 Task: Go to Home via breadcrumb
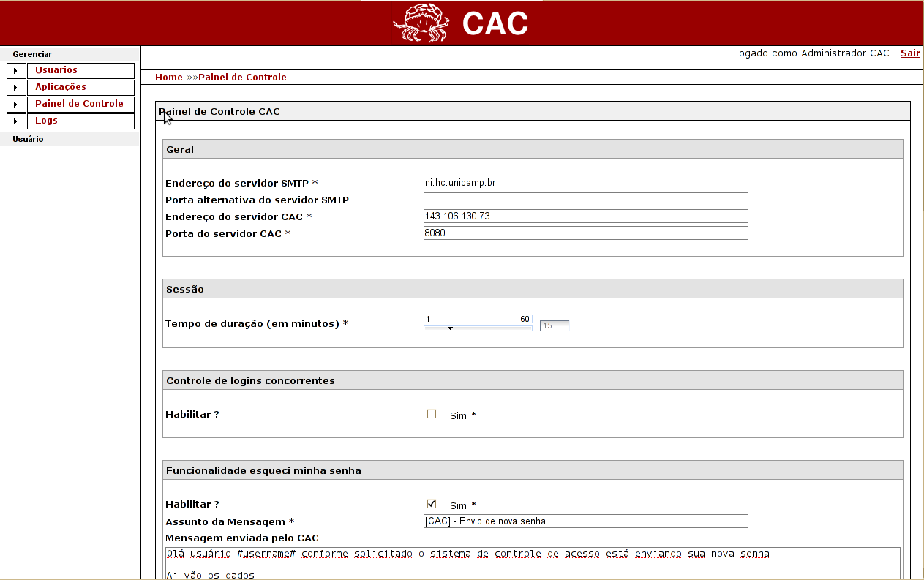point(169,78)
